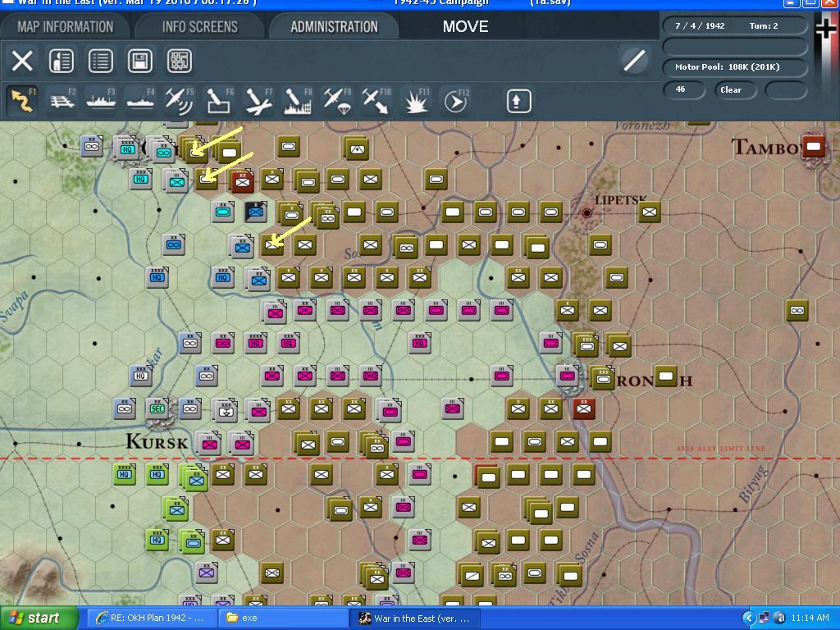Activate F9 air transport parachute mode
Viewport: 840px width, 630px height.
click(337, 100)
